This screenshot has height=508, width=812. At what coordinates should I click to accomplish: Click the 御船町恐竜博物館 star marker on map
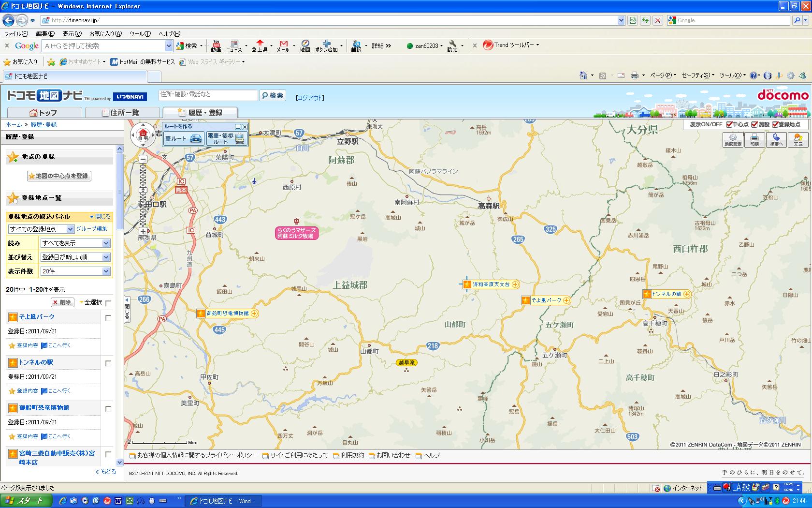201,314
